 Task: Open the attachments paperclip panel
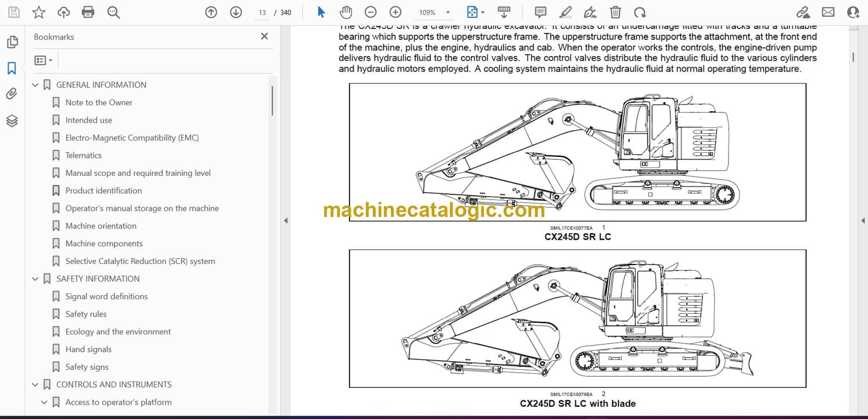pos(12,94)
